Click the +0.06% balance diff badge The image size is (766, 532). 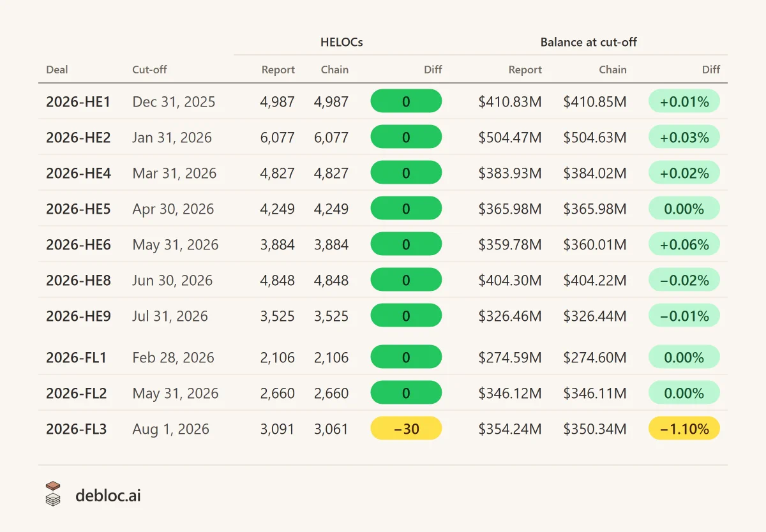pyautogui.click(x=684, y=244)
